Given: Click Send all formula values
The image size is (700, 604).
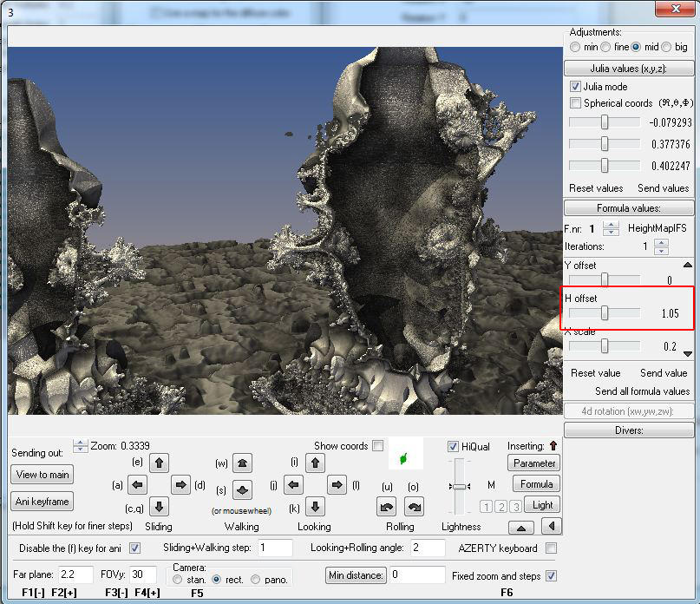Looking at the screenshot, I should 643,391.
